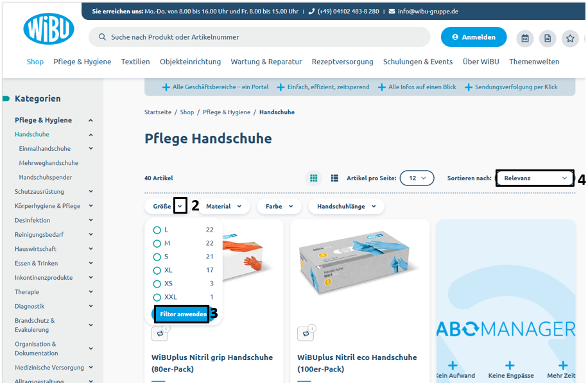Select size S radio option
This screenshot has height=385, width=588.
tap(157, 257)
